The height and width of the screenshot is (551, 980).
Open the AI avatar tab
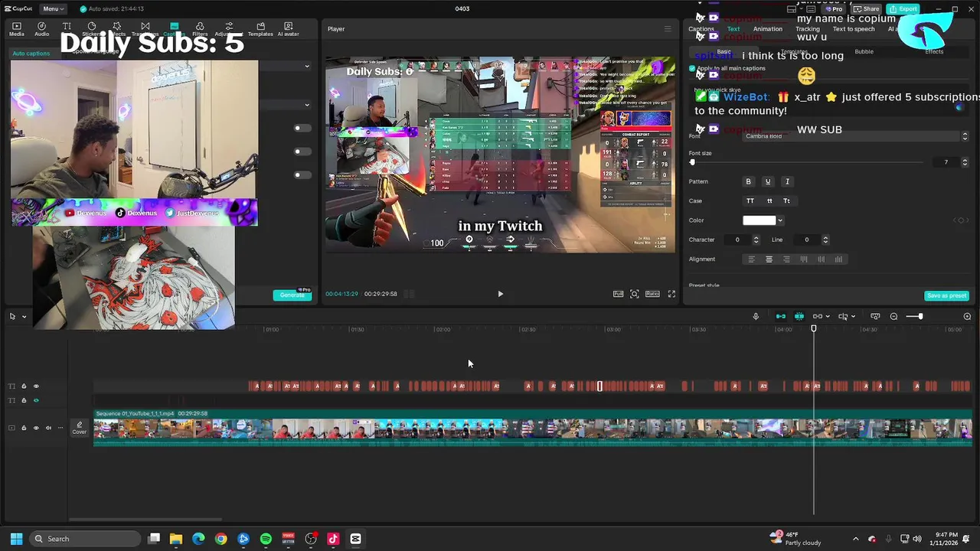pos(288,29)
